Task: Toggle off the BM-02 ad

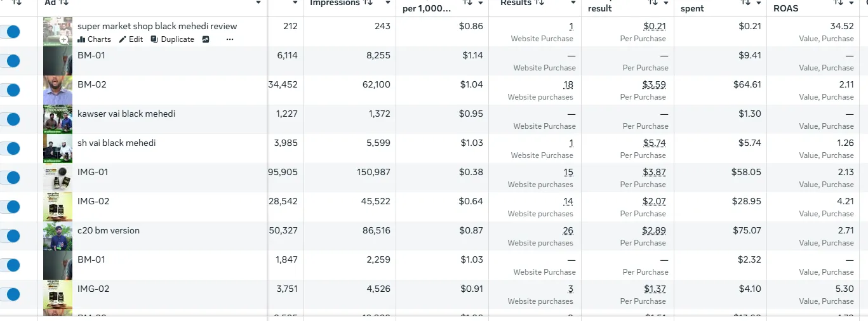Action: [13, 90]
